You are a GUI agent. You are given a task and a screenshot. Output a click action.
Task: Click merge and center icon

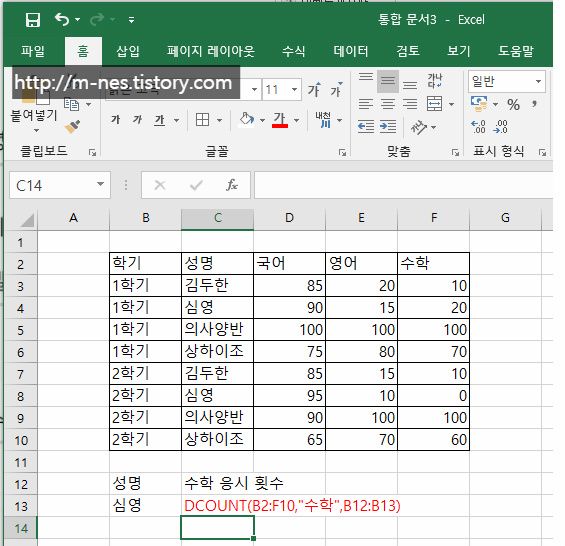435,104
